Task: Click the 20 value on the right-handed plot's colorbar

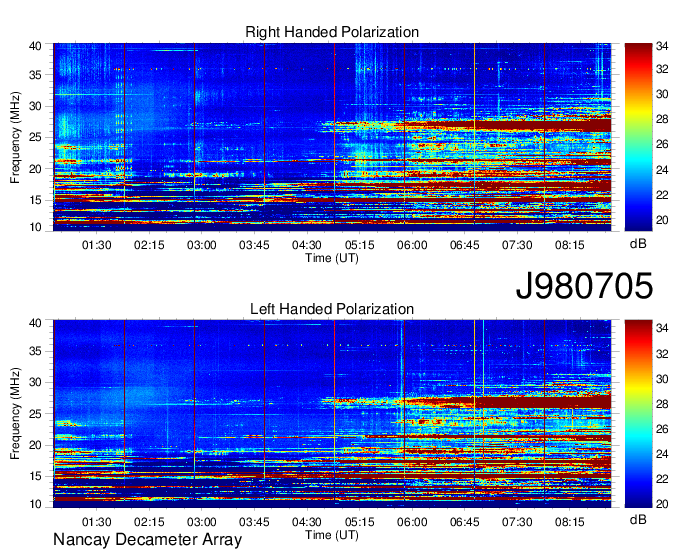Action: [x=662, y=220]
